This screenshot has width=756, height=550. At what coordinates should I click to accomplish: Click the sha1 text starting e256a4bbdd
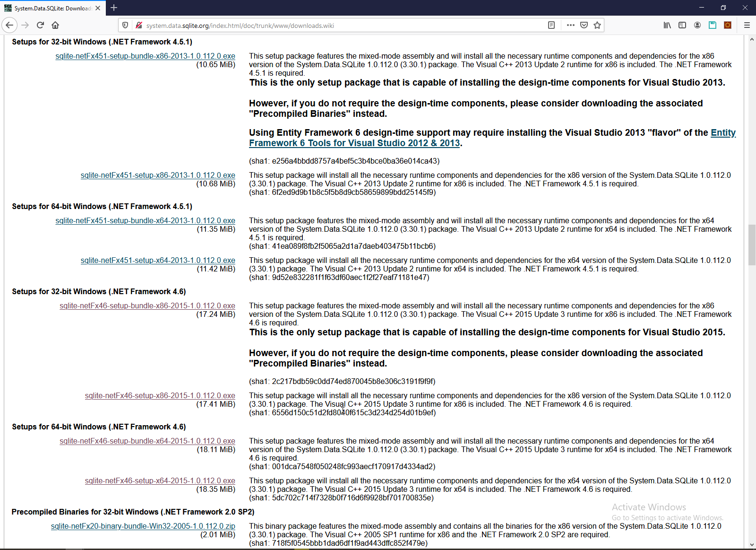[x=344, y=161]
